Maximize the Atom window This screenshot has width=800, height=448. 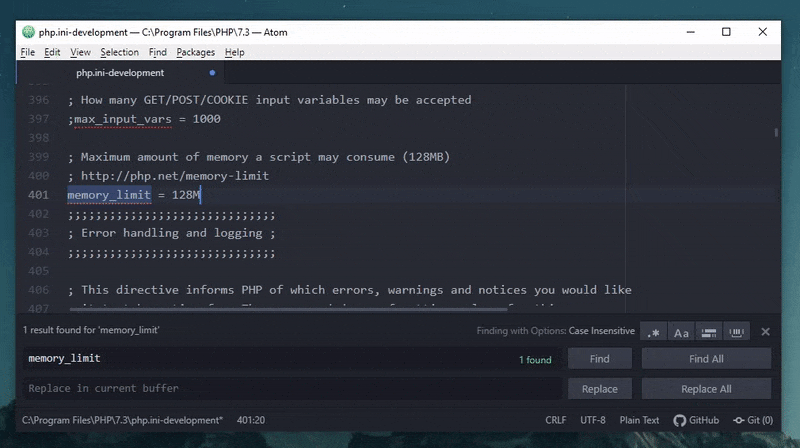[726, 32]
